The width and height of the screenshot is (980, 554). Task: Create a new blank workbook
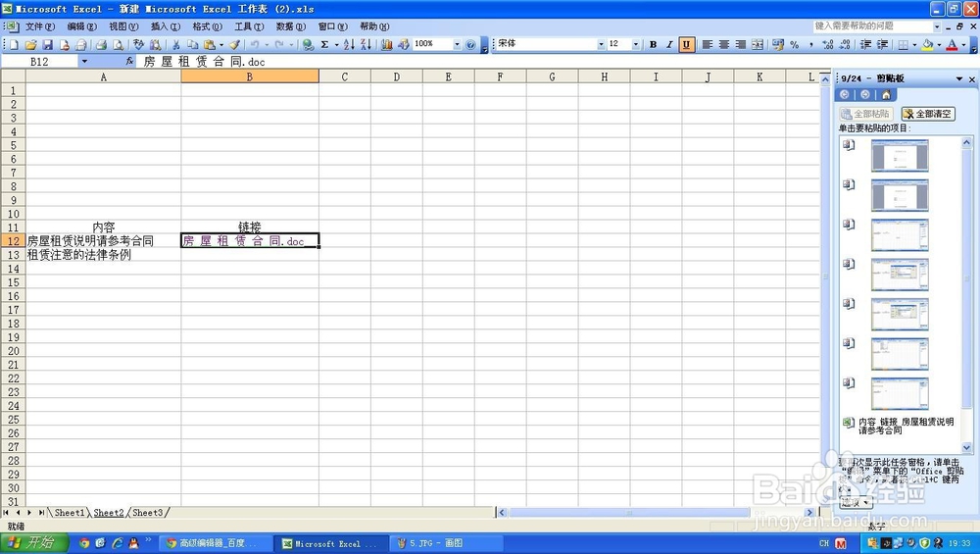point(14,44)
